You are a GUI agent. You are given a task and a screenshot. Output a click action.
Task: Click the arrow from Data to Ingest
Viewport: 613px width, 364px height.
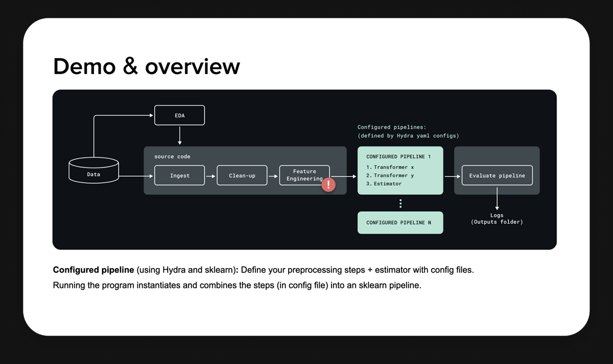136,176
